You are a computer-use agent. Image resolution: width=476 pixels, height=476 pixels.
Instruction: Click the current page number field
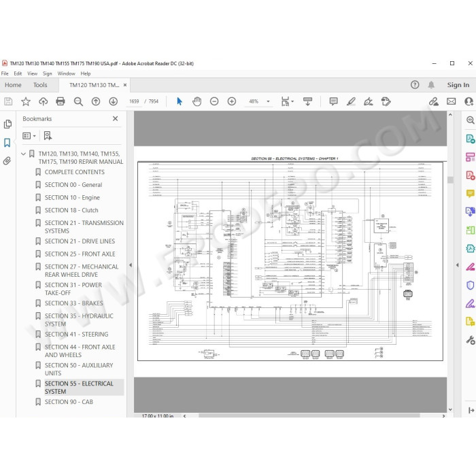tap(134, 101)
